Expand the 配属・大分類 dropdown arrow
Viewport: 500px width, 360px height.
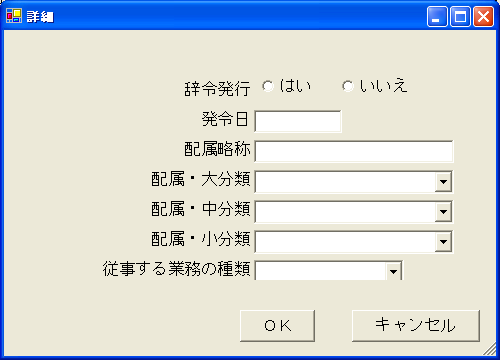click(443, 182)
